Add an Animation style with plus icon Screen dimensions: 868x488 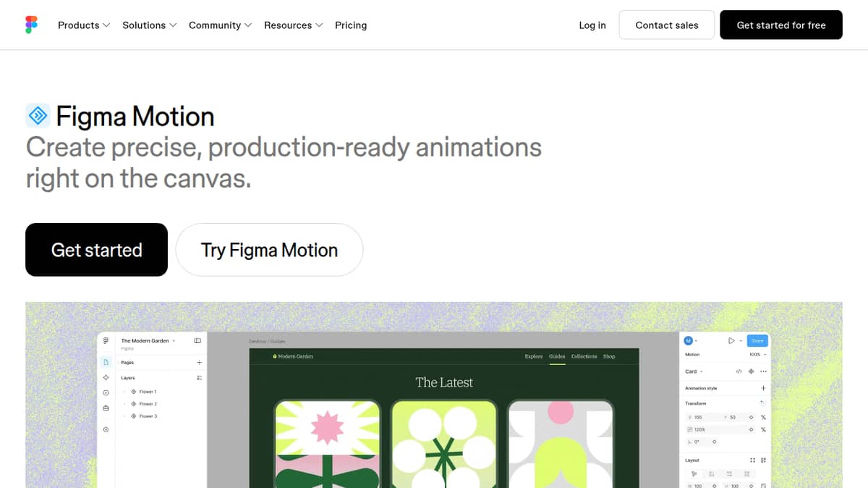coord(763,388)
